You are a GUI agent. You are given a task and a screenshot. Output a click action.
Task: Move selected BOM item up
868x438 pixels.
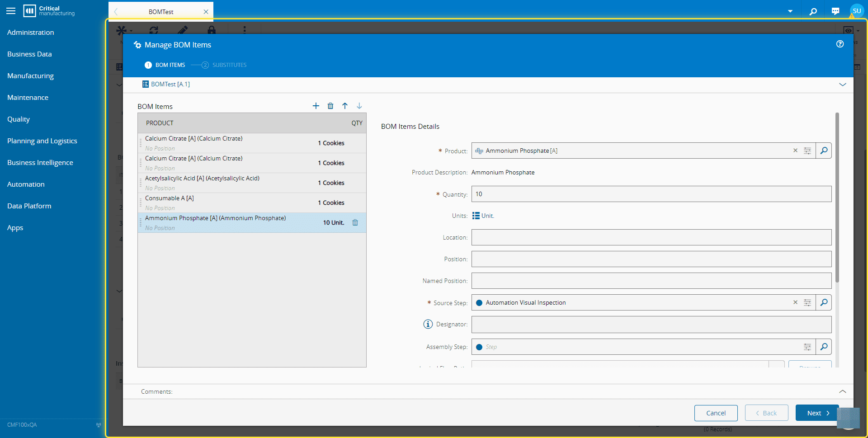click(x=345, y=106)
